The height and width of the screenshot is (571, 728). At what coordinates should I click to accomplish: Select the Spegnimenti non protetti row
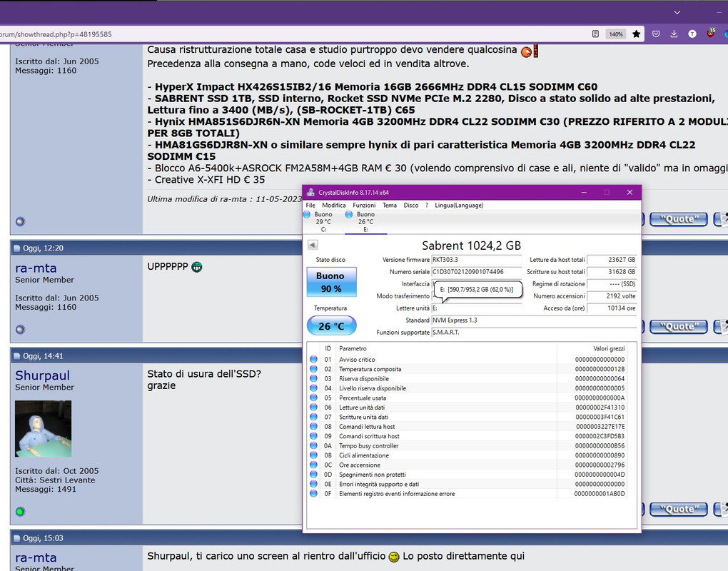[x=467, y=475]
